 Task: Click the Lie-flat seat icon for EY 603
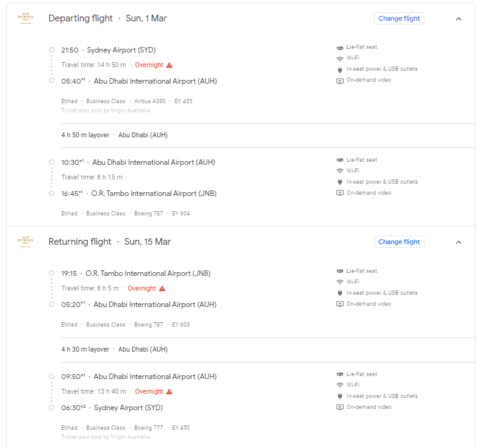pyautogui.click(x=340, y=272)
